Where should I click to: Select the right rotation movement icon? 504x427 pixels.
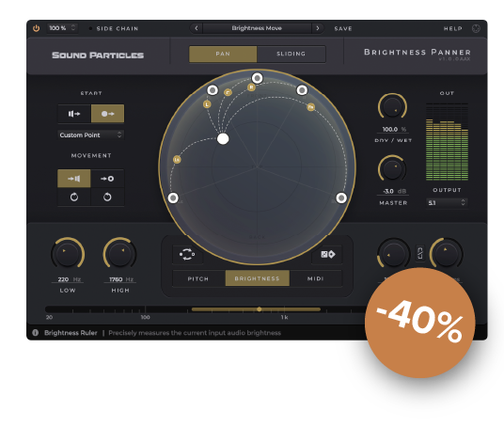click(107, 197)
